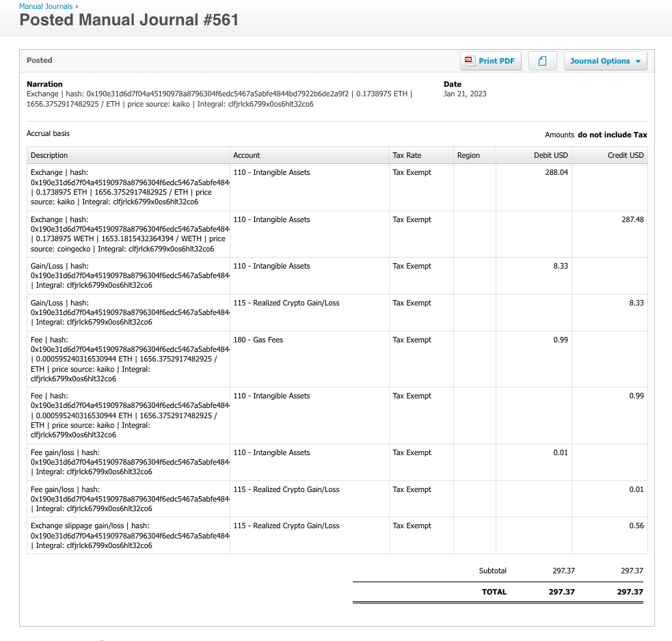Click the bold TOTAL debit 297.37 value
Viewport: 672px width, 641px height.
pyautogui.click(x=561, y=592)
